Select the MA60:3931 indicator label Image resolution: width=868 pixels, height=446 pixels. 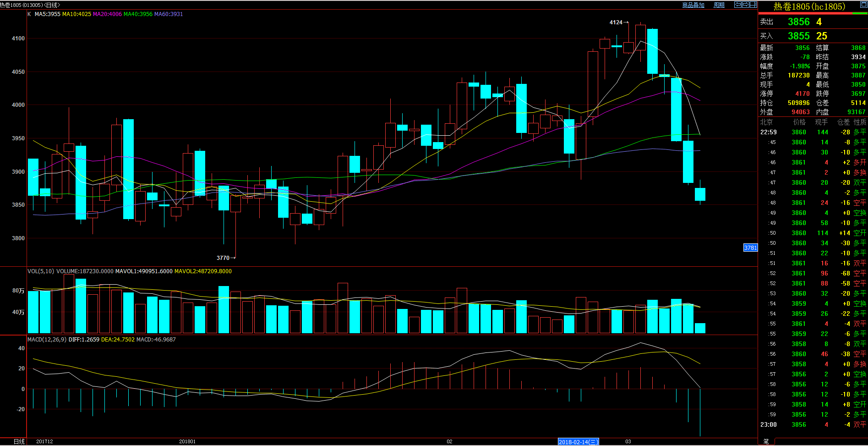pos(169,14)
